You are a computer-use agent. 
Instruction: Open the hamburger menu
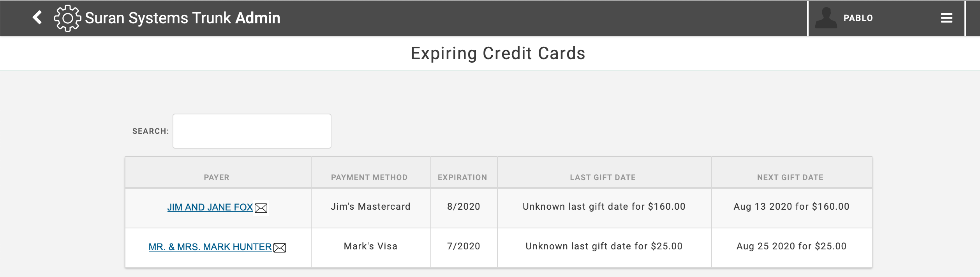[x=947, y=18]
